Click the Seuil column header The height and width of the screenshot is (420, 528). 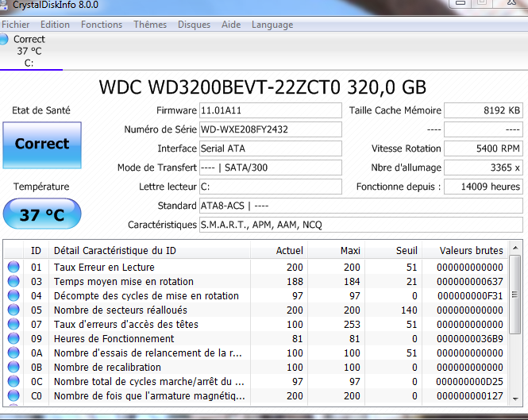pyautogui.click(x=394, y=251)
